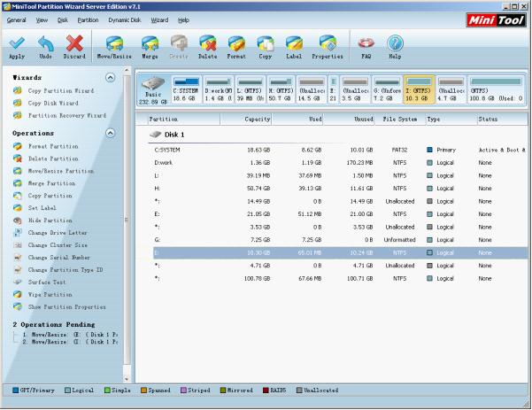Open the Disk menu
The image size is (532, 410).
[x=63, y=20]
